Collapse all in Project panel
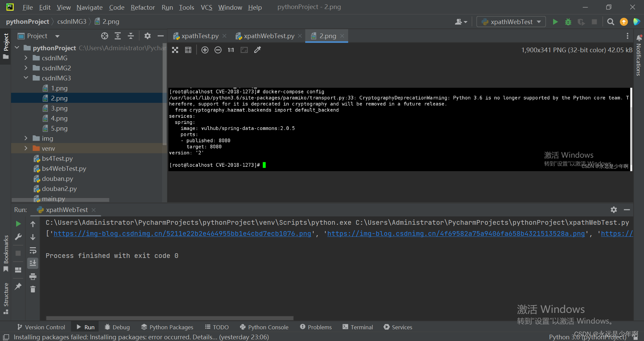Viewport: 644px width, 341px height. tap(131, 36)
